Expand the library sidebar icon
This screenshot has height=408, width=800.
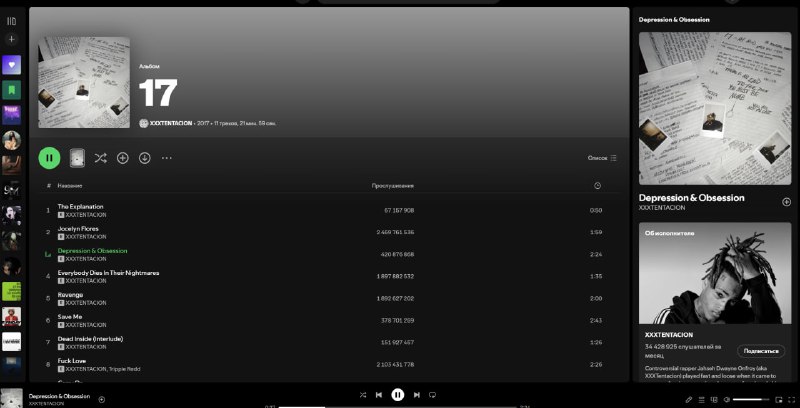12,21
